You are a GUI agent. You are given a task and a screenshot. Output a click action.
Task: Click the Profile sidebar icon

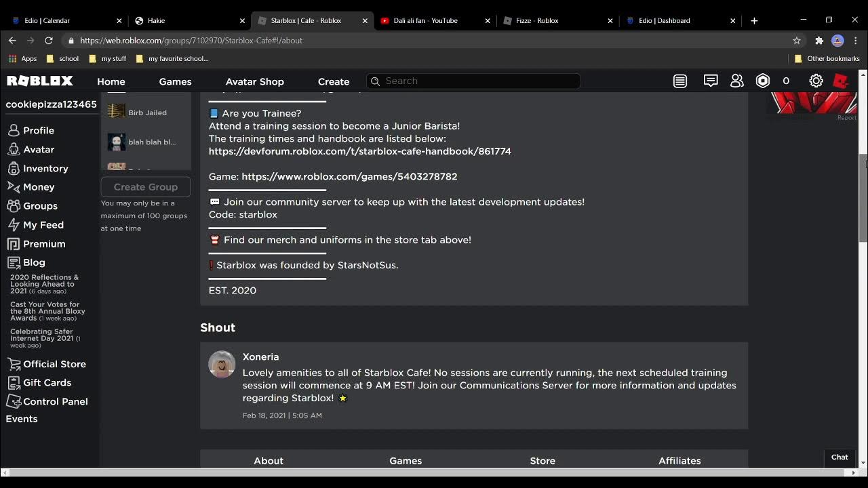pyautogui.click(x=14, y=130)
